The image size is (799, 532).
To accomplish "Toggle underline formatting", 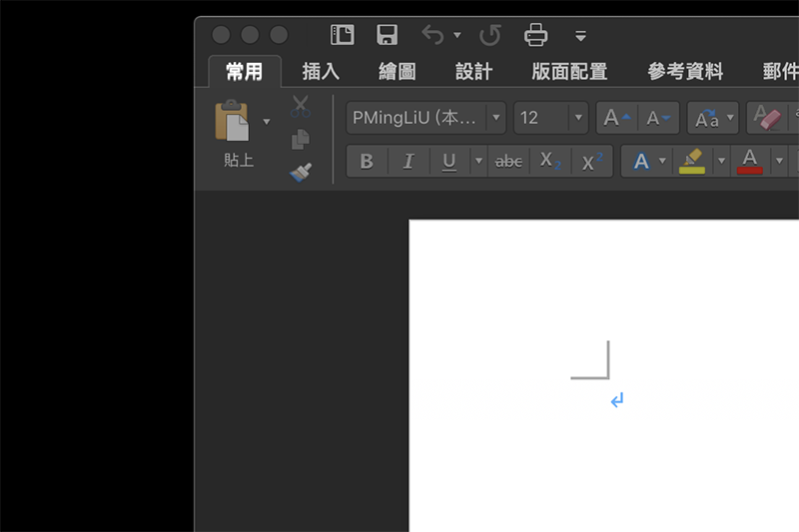I will (448, 162).
